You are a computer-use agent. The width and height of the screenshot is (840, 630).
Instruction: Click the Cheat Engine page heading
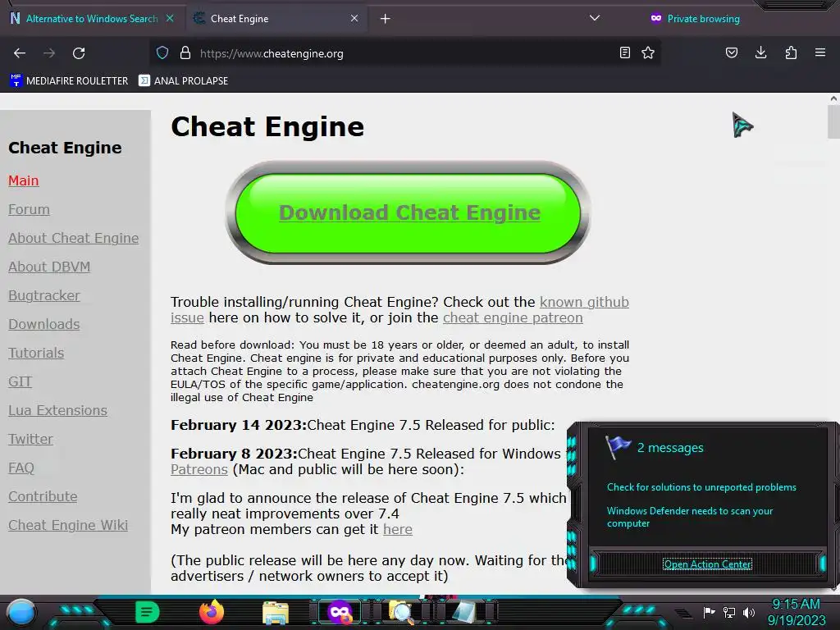click(x=267, y=127)
